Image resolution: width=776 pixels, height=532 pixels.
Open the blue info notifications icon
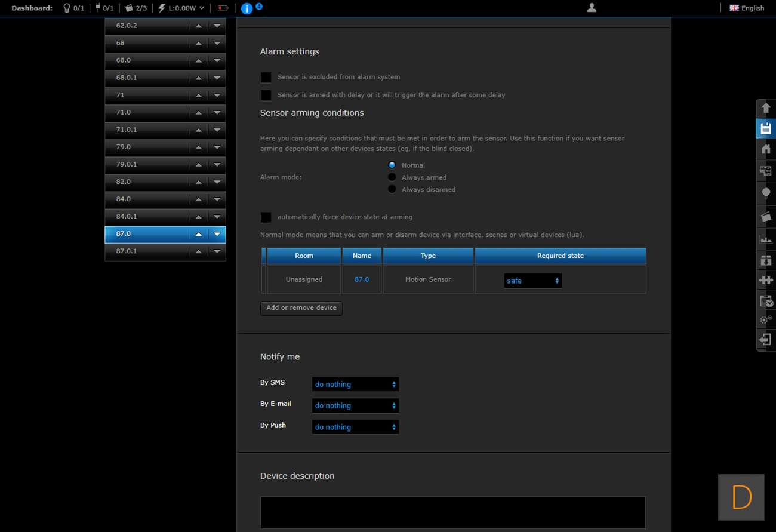coord(247,8)
